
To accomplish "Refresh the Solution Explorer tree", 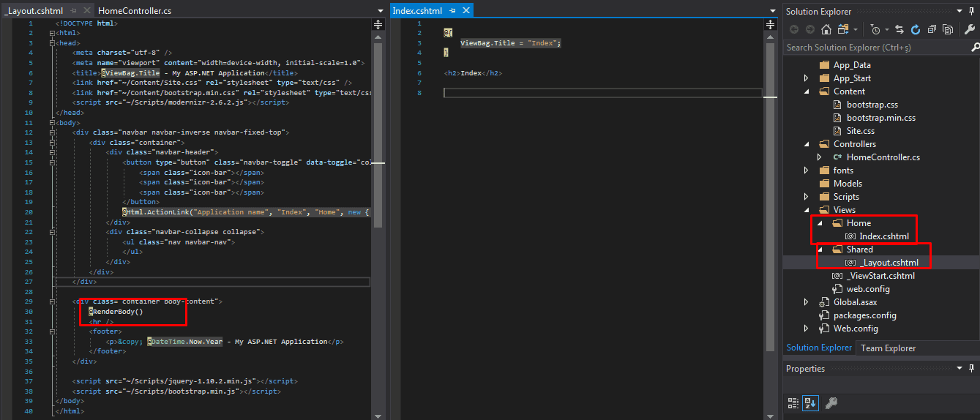I will pyautogui.click(x=916, y=29).
